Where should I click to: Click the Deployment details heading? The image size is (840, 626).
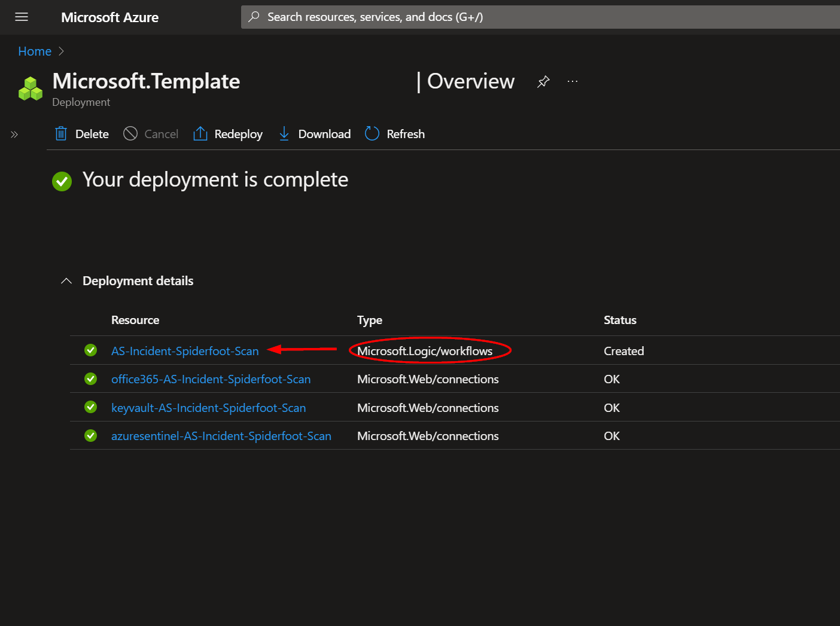click(138, 281)
